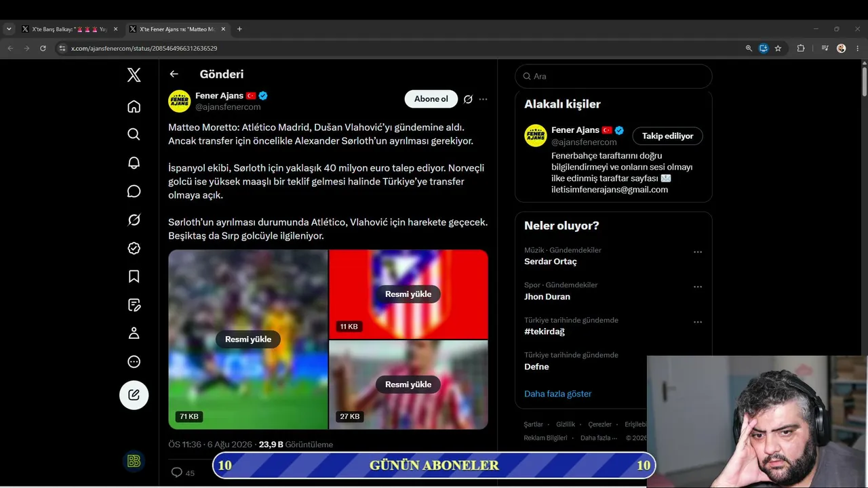Click the browser address bar URL
Viewport: 868px width, 488px height.
[144, 48]
